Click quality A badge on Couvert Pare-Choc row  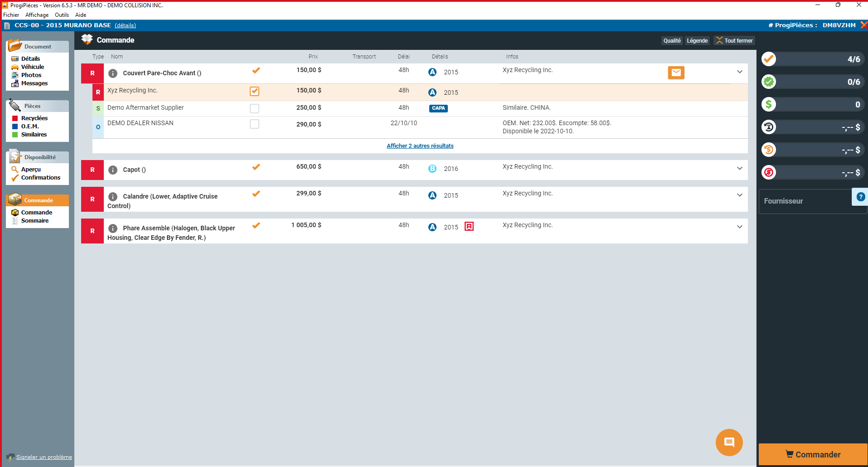[x=432, y=72]
